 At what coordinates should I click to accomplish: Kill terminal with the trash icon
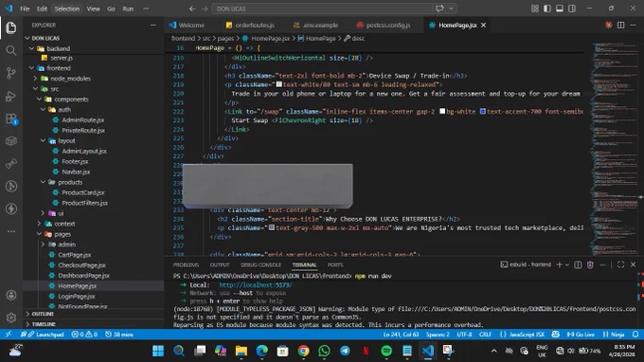(590, 264)
